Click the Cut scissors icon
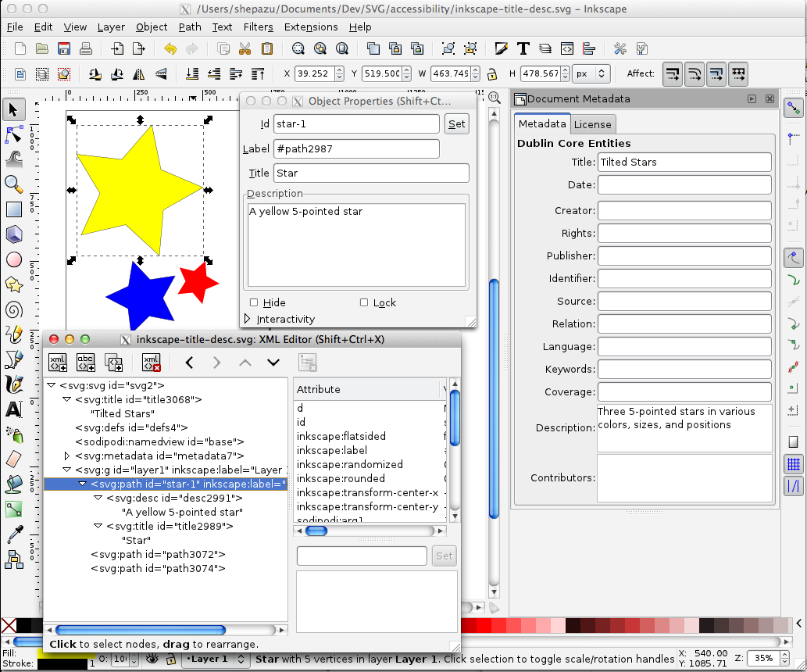This screenshot has width=807, height=672. tap(245, 48)
